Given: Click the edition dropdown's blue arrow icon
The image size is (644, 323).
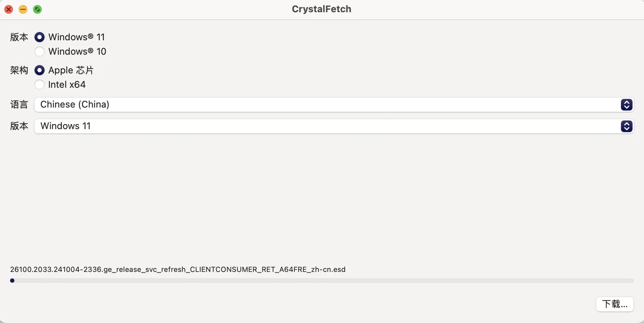Looking at the screenshot, I should tap(626, 126).
